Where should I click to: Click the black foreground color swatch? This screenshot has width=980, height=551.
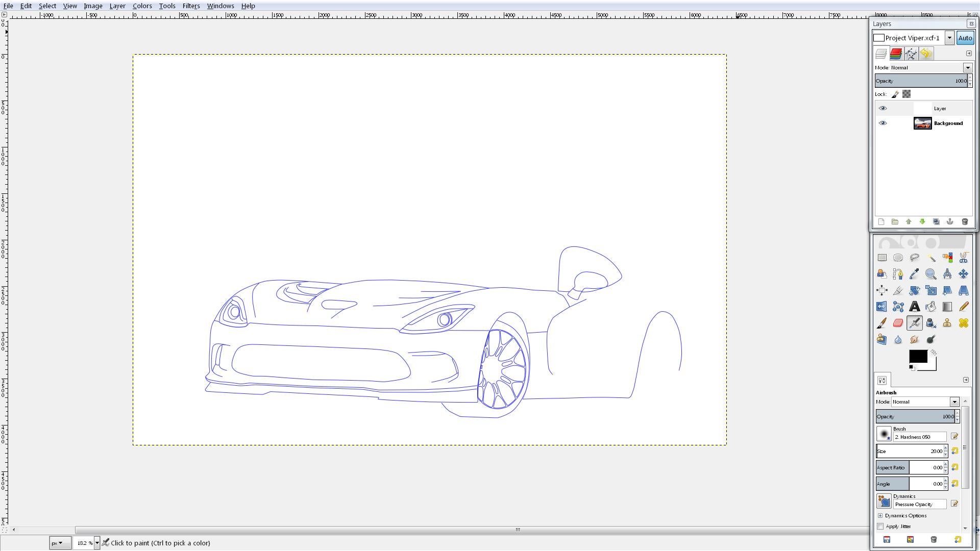(x=918, y=357)
